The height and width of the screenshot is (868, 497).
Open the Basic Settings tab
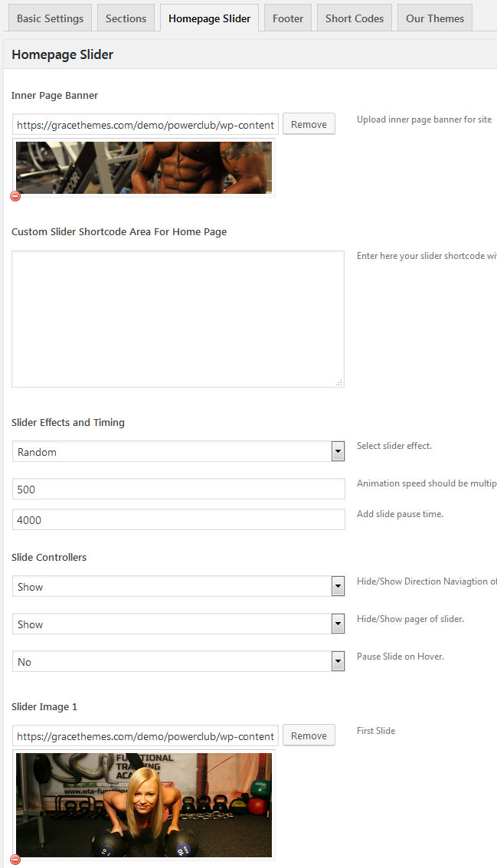tap(50, 18)
